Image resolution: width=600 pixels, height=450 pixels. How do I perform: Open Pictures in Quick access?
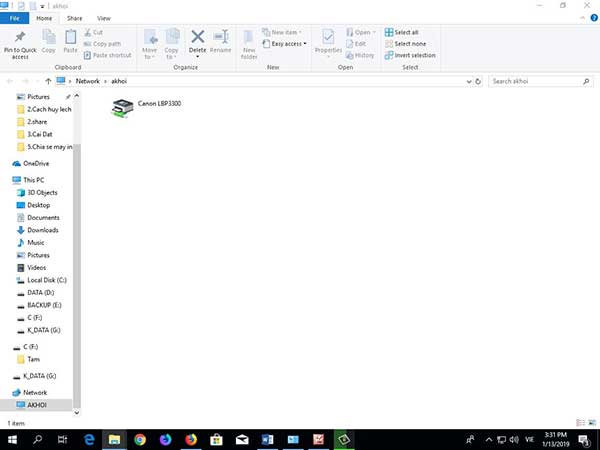click(x=38, y=97)
